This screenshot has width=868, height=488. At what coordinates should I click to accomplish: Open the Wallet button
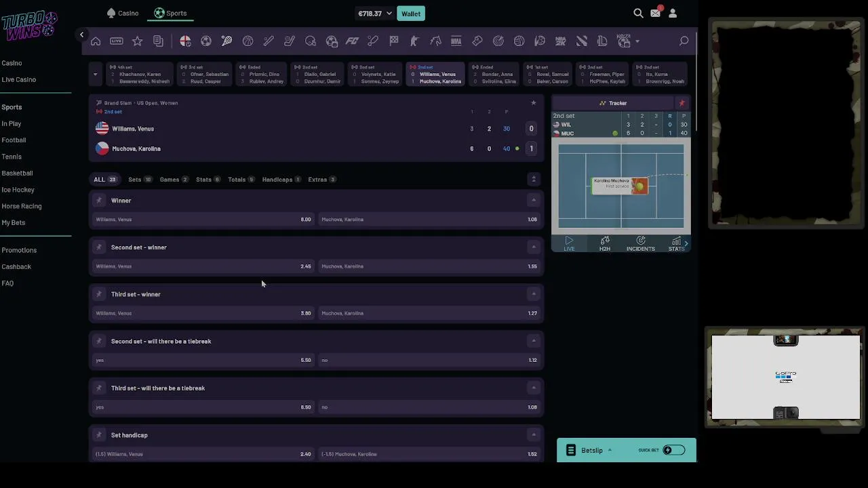(411, 14)
